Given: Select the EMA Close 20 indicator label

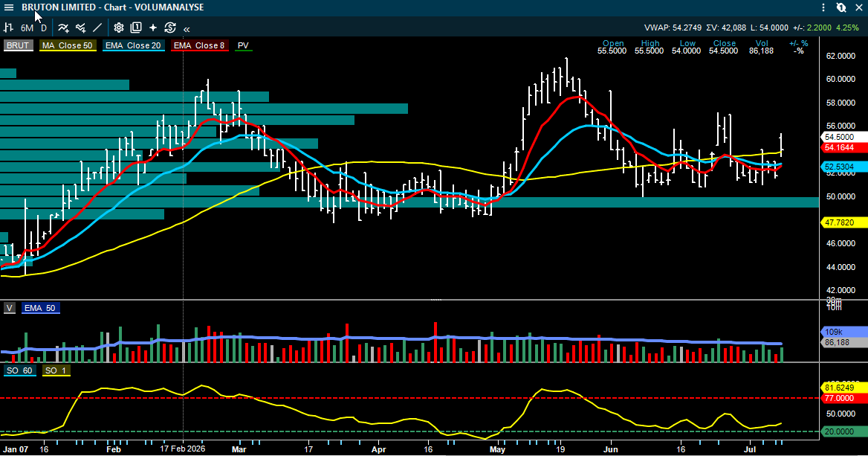Looking at the screenshot, I should point(133,45).
